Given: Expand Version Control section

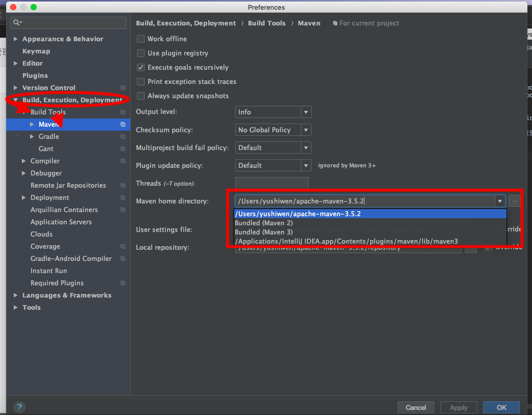Looking at the screenshot, I should (x=15, y=88).
